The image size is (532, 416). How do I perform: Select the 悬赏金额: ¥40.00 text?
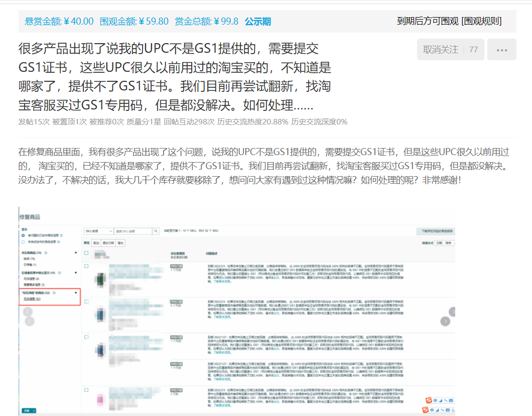tap(59, 22)
